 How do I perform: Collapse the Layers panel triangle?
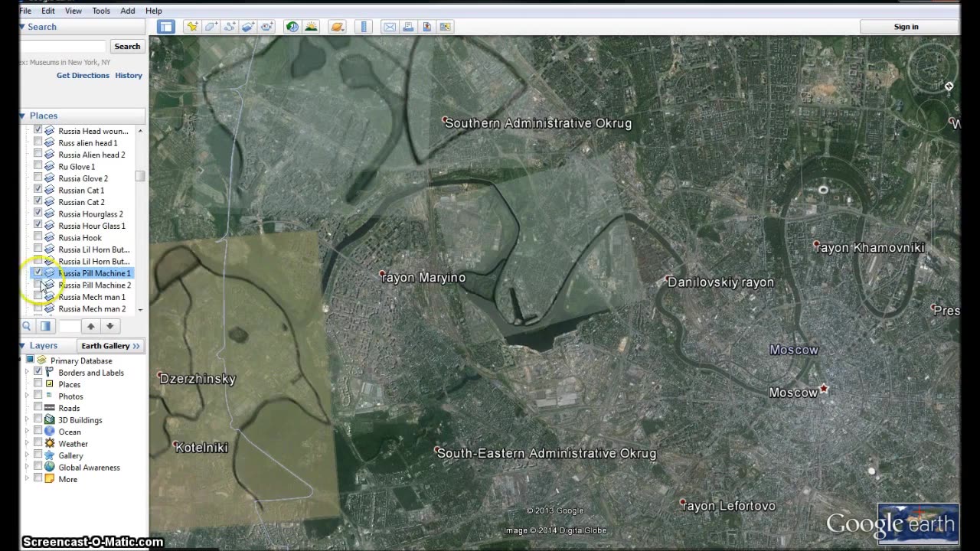tap(22, 346)
